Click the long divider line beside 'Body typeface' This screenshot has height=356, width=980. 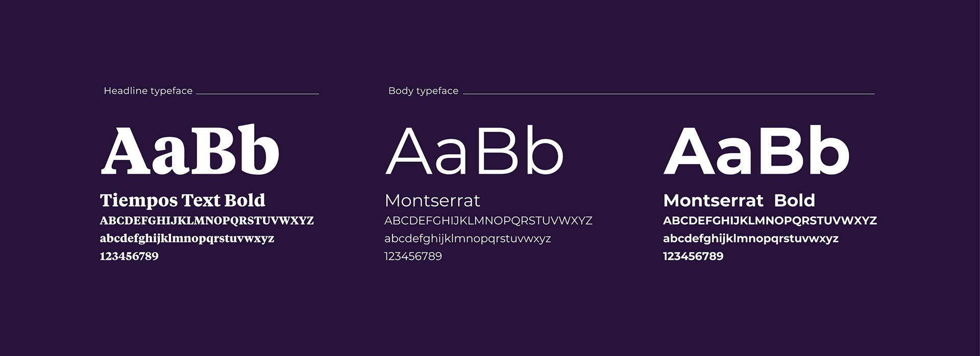pos(669,94)
